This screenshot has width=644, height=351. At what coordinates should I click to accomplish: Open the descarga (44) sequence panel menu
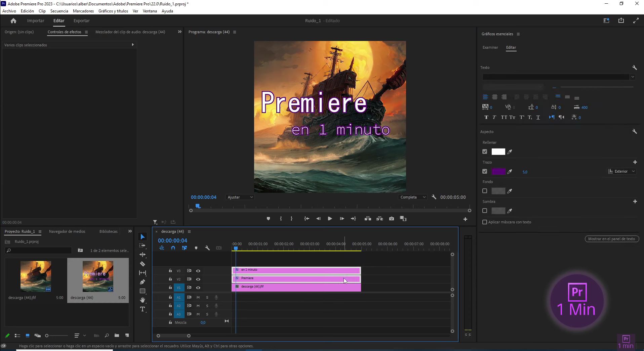pos(189,231)
